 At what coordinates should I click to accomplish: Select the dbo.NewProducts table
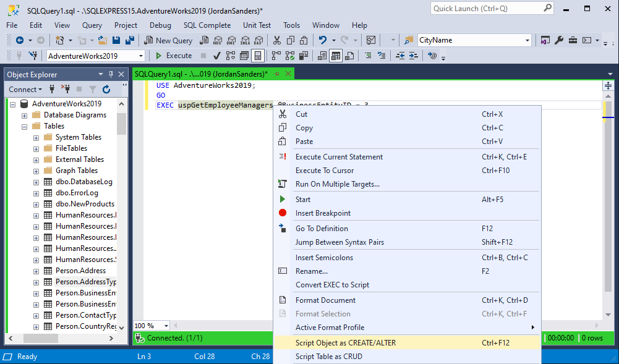tap(85, 204)
